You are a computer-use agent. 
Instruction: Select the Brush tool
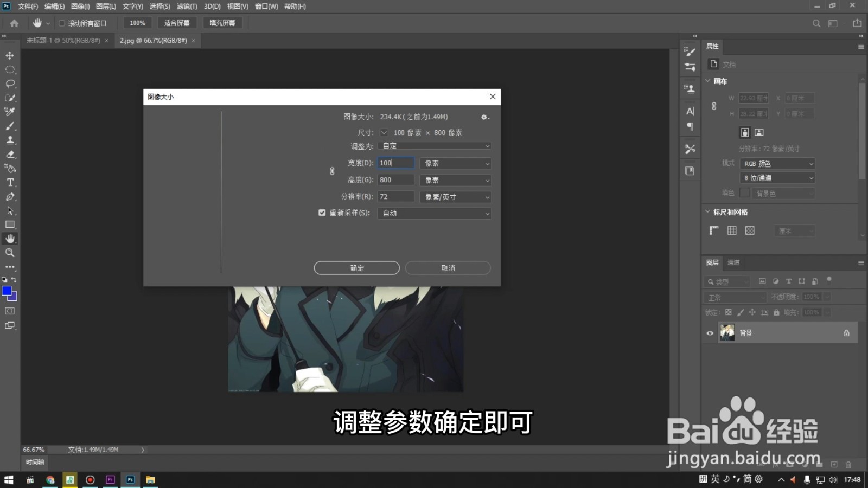point(10,126)
